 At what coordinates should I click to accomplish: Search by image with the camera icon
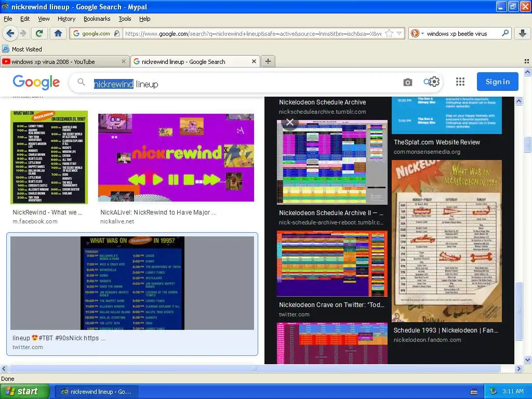tap(407, 82)
